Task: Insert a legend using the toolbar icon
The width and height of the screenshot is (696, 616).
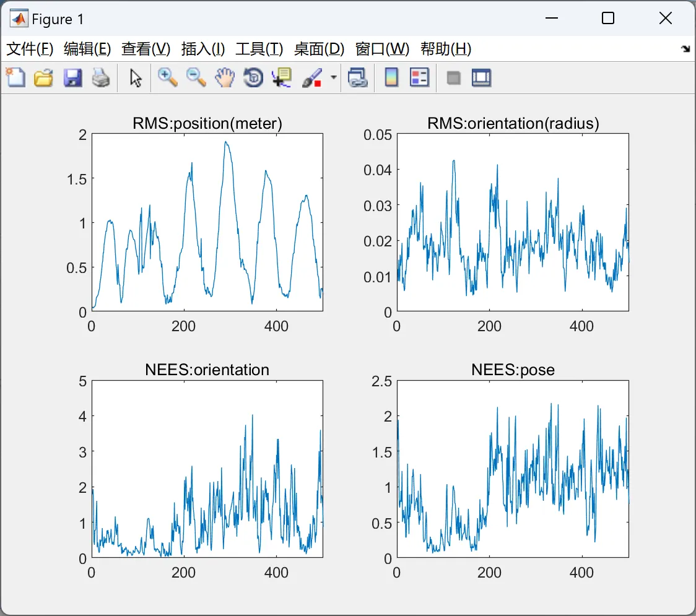Action: coord(419,77)
